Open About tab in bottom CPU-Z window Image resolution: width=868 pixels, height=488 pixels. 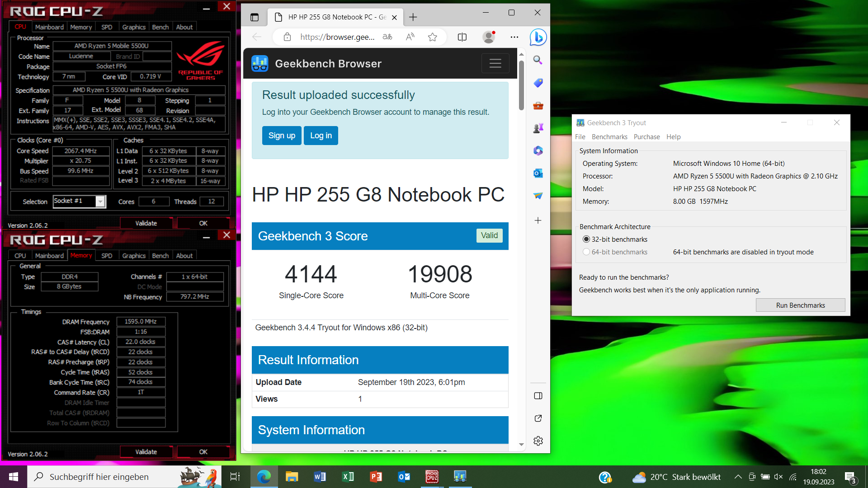184,256
